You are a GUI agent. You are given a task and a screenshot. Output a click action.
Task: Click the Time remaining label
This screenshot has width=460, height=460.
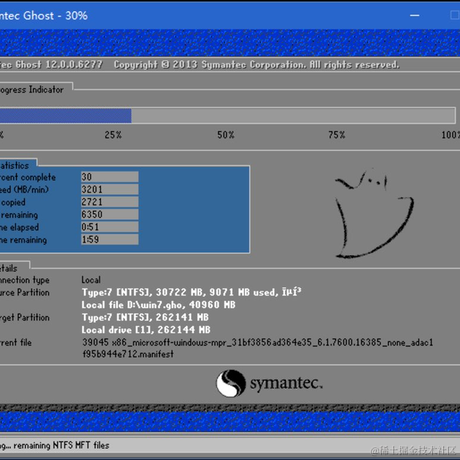click(23, 240)
